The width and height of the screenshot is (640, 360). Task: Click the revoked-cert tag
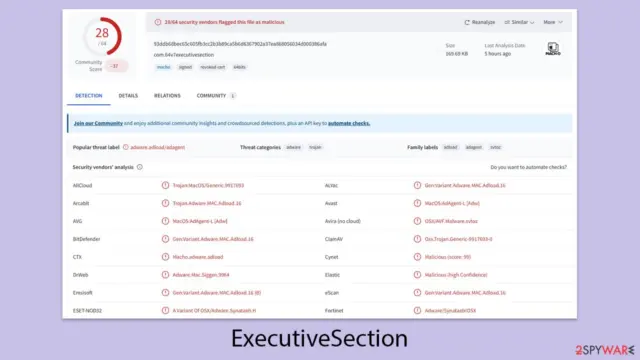point(212,67)
